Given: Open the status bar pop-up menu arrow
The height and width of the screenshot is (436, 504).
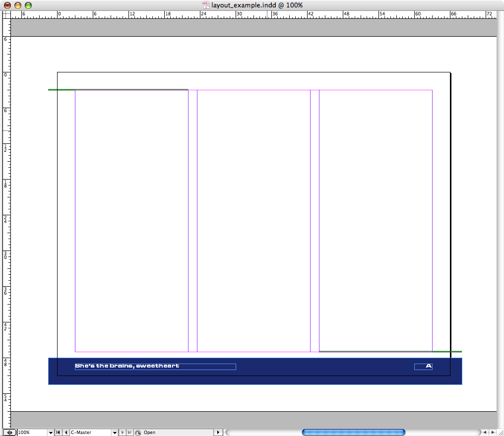Looking at the screenshot, I should point(218,433).
